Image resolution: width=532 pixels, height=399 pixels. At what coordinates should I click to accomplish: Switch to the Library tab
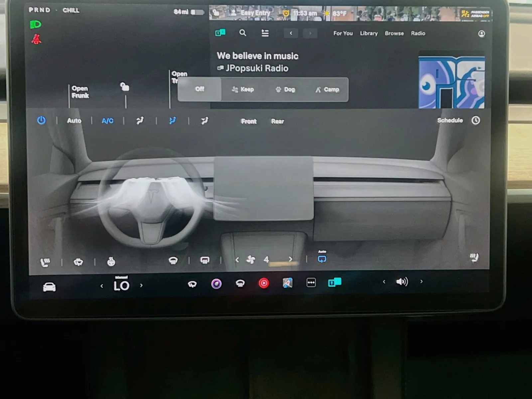pos(369,33)
